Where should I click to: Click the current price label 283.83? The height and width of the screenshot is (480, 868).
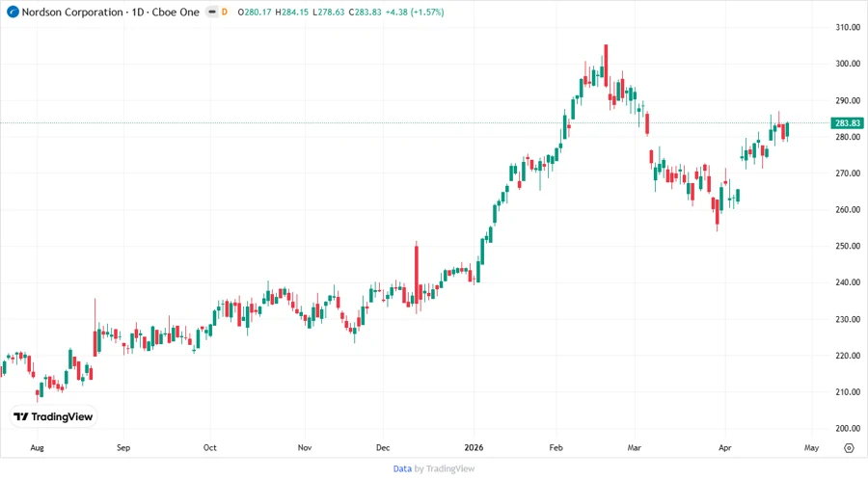pyautogui.click(x=848, y=123)
